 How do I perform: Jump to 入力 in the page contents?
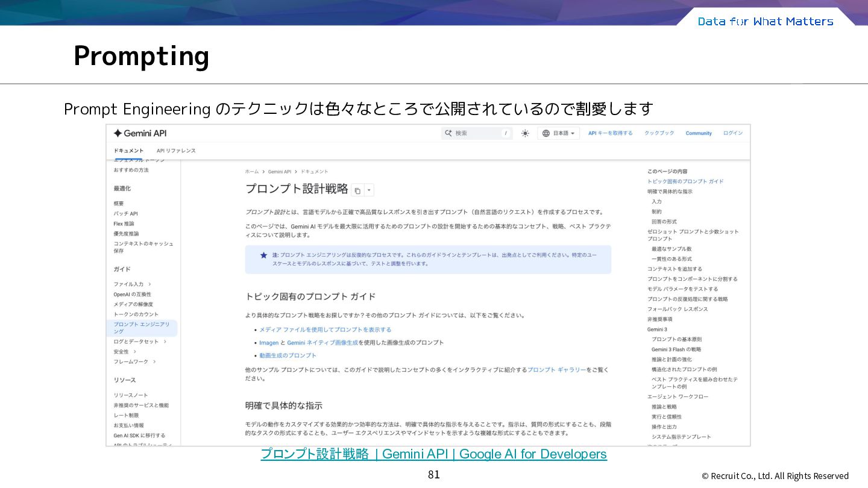coord(656,201)
